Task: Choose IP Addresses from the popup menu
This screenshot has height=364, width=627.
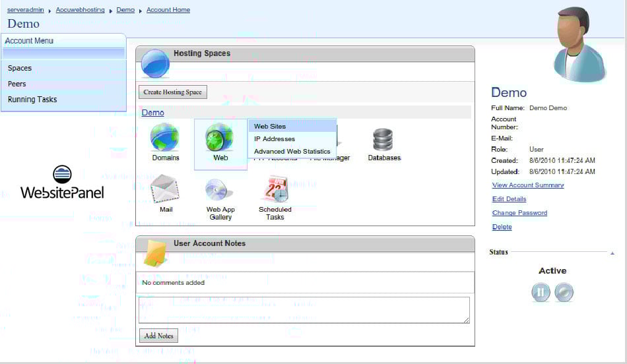Action: click(x=292, y=138)
